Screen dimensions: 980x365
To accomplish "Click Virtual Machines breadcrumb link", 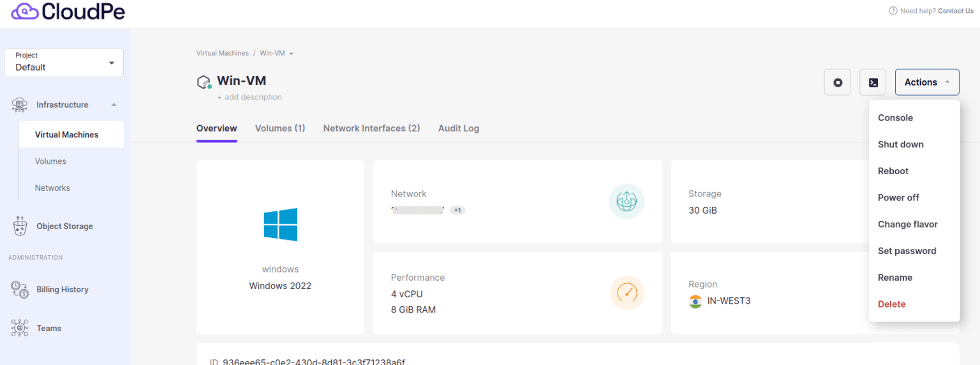I will tap(223, 53).
